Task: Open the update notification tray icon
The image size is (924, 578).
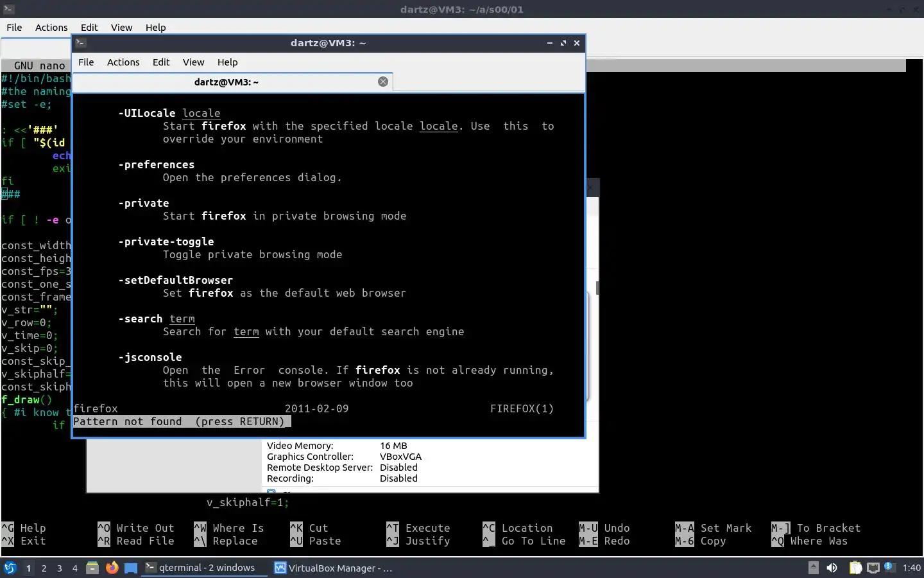Action: [x=889, y=567]
